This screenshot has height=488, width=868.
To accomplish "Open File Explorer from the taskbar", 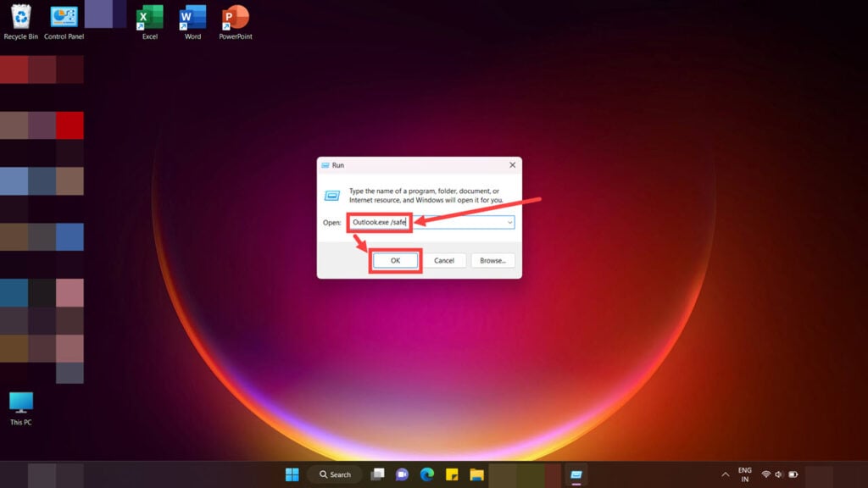I will tap(476, 474).
